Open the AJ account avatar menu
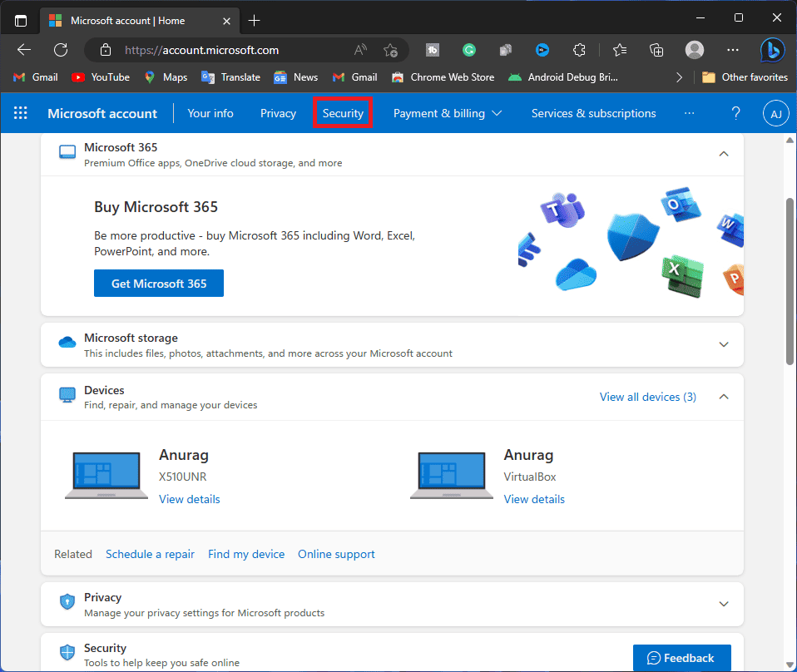Image resolution: width=797 pixels, height=672 pixels. coord(775,113)
